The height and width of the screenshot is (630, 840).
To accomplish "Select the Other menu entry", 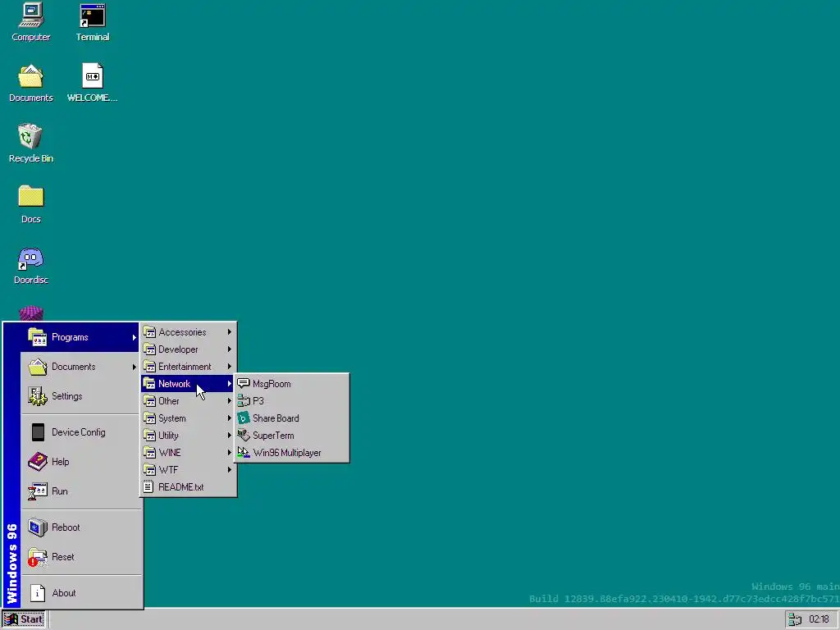I will click(188, 400).
